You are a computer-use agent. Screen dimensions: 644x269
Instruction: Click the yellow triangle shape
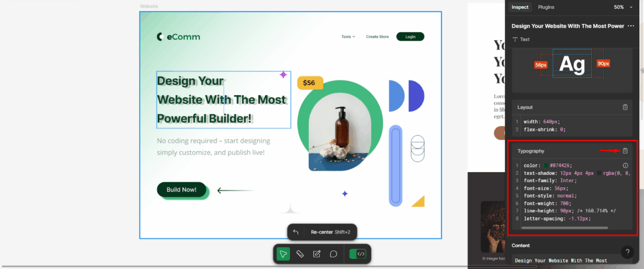(418, 201)
